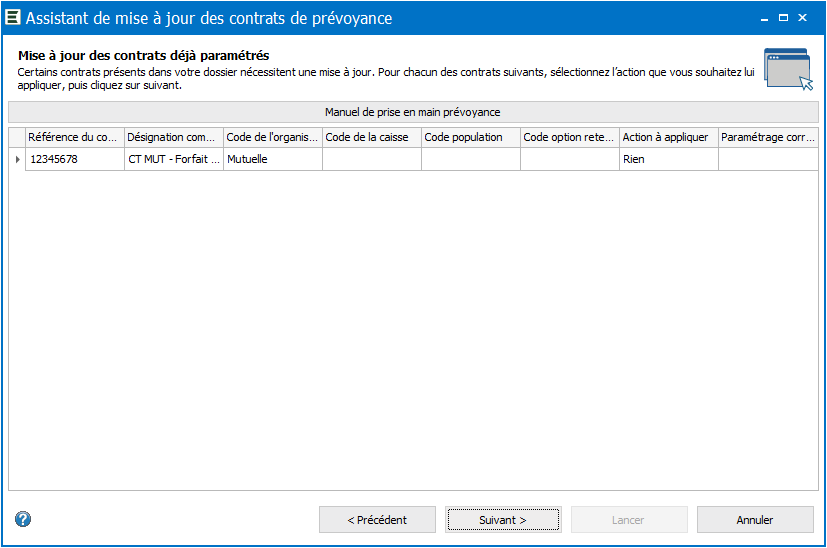The height and width of the screenshot is (548, 827).
Task: Select the row indicator arrow for contract 12345678
Action: point(17,159)
